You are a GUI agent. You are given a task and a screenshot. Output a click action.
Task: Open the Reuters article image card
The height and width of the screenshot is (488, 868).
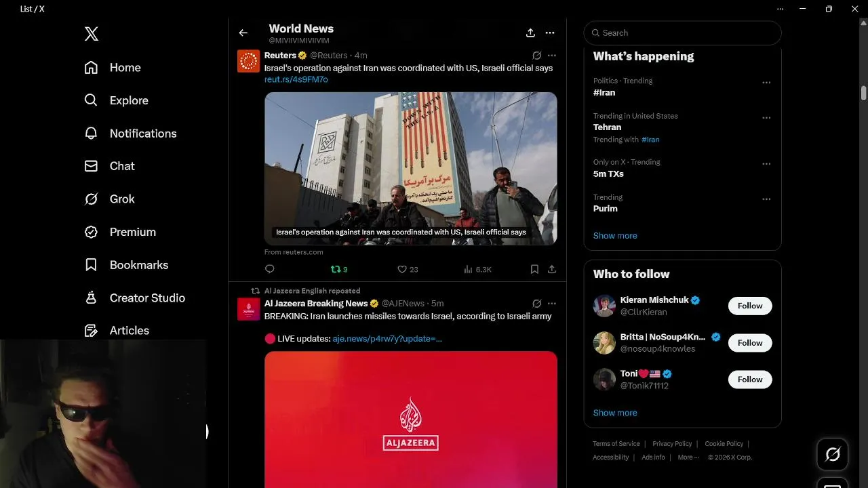coord(411,168)
